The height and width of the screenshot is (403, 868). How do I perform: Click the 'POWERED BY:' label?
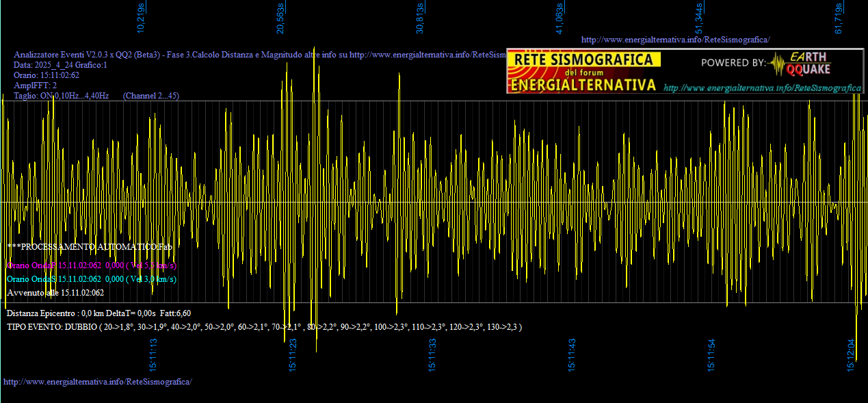tap(733, 63)
